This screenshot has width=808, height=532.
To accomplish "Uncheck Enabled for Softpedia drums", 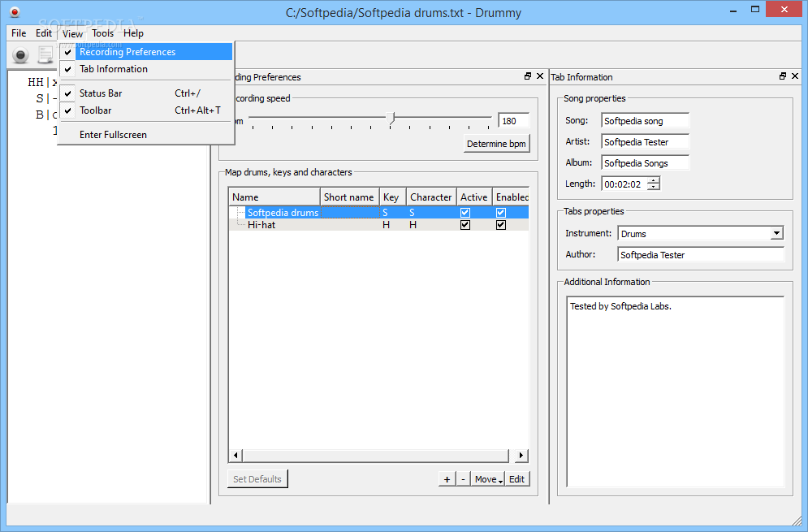I will (501, 212).
